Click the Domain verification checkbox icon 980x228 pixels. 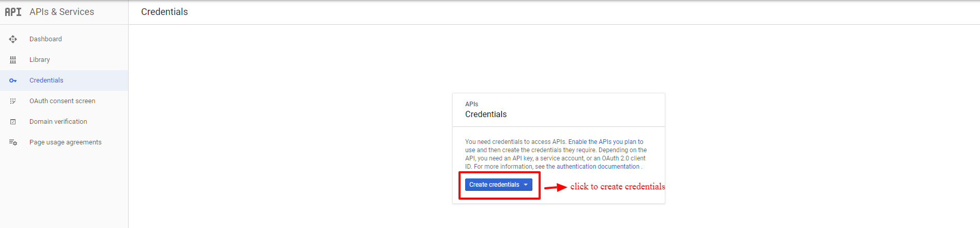[13, 122]
